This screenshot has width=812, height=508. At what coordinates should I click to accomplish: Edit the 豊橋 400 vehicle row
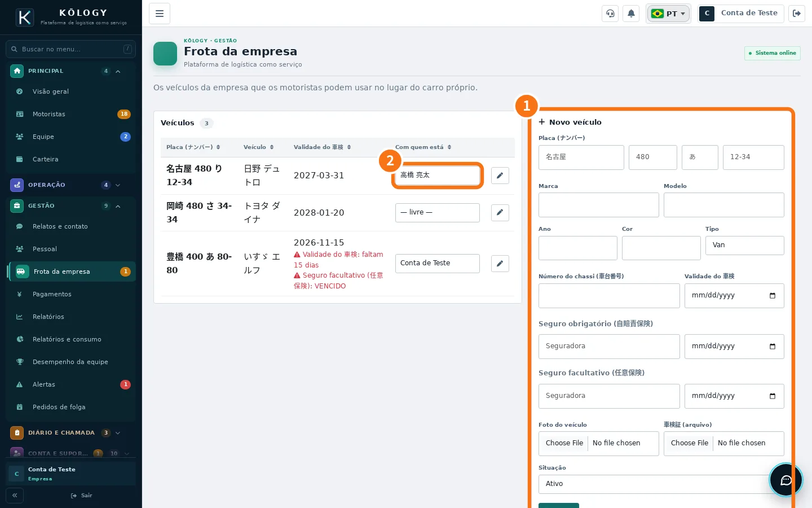click(x=500, y=264)
